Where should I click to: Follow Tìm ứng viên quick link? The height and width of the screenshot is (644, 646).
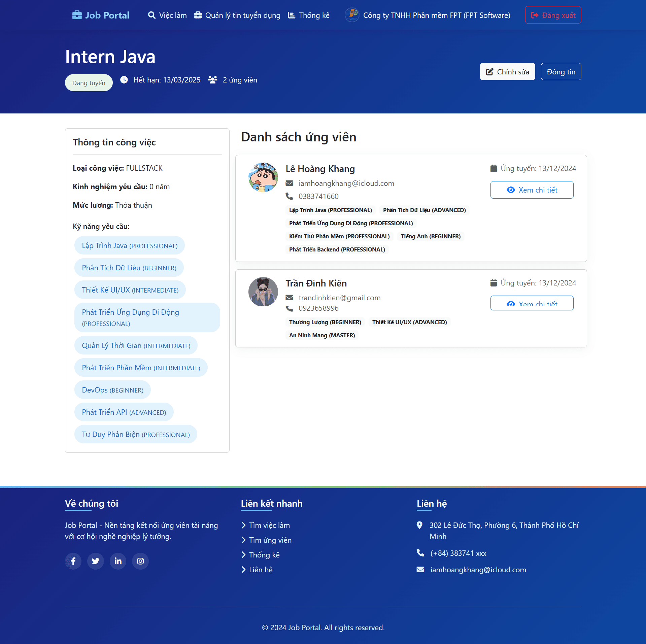pos(266,540)
